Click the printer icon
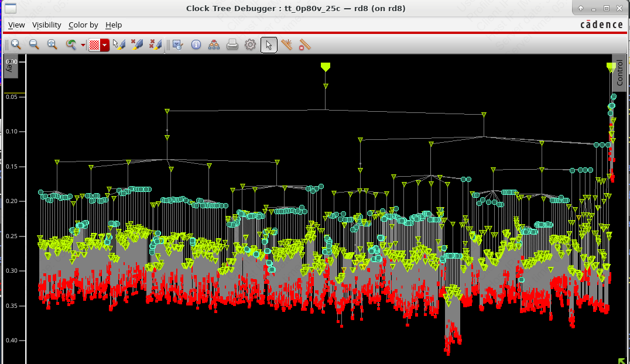This screenshot has height=364, width=630. 232,44
